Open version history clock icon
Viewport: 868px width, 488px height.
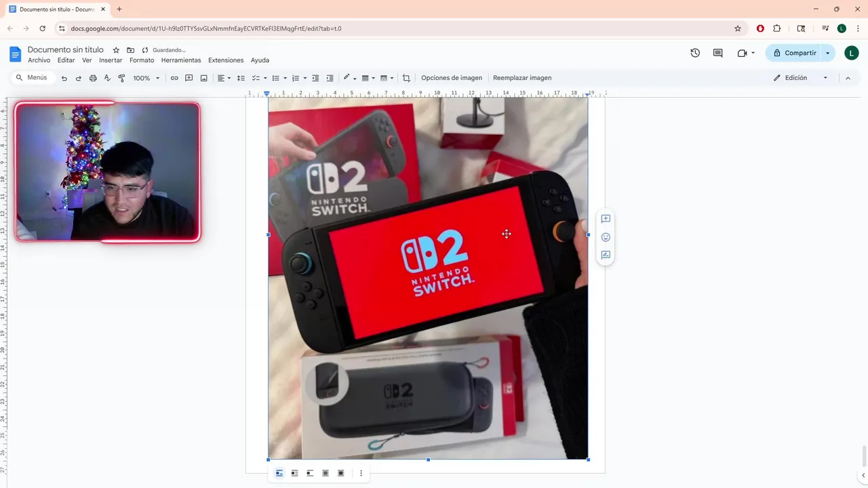point(695,53)
